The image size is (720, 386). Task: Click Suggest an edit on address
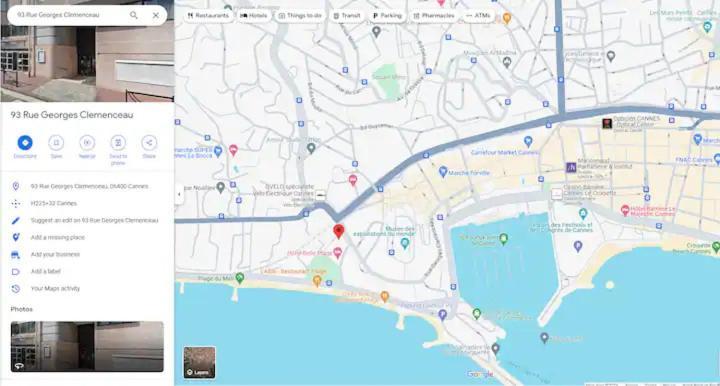(94, 220)
